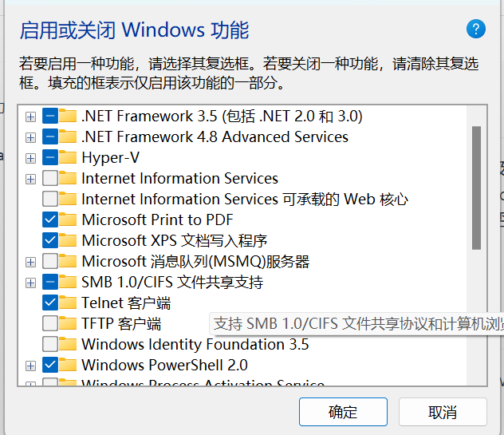Expand the Hyper-V feature tree
This screenshot has height=435, width=504.
30,158
